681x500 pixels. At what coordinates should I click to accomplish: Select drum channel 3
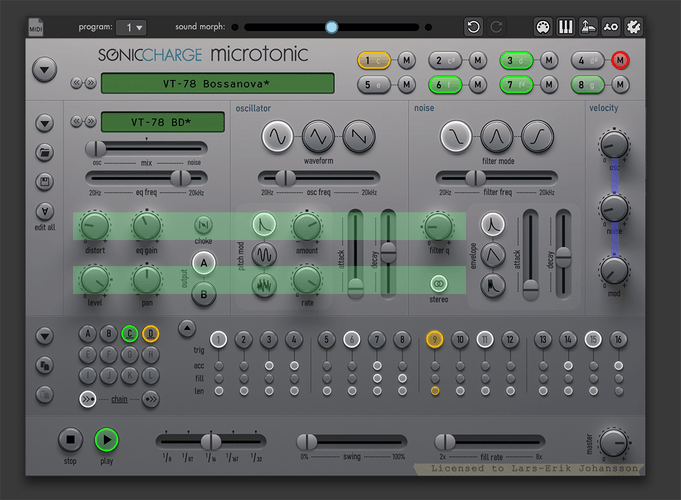pos(516,60)
